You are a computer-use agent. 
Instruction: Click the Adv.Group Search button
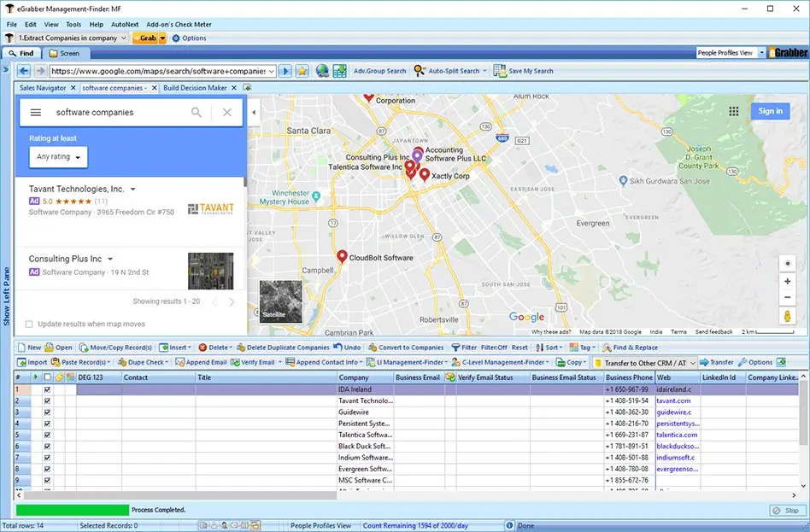[379, 71]
